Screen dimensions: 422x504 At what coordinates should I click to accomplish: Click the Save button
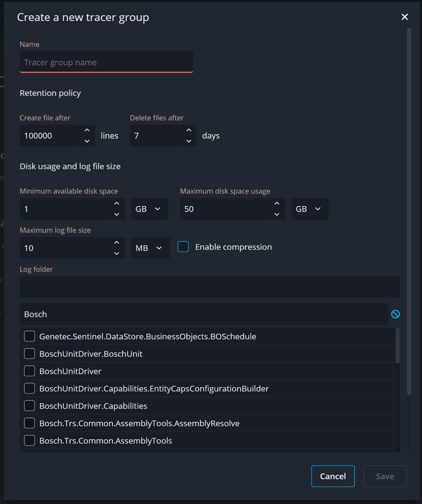(385, 476)
